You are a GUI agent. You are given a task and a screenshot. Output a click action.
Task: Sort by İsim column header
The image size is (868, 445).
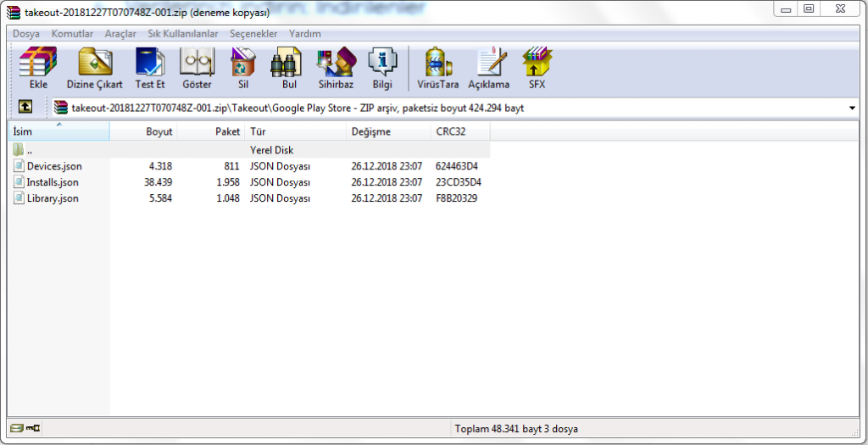tap(58, 131)
